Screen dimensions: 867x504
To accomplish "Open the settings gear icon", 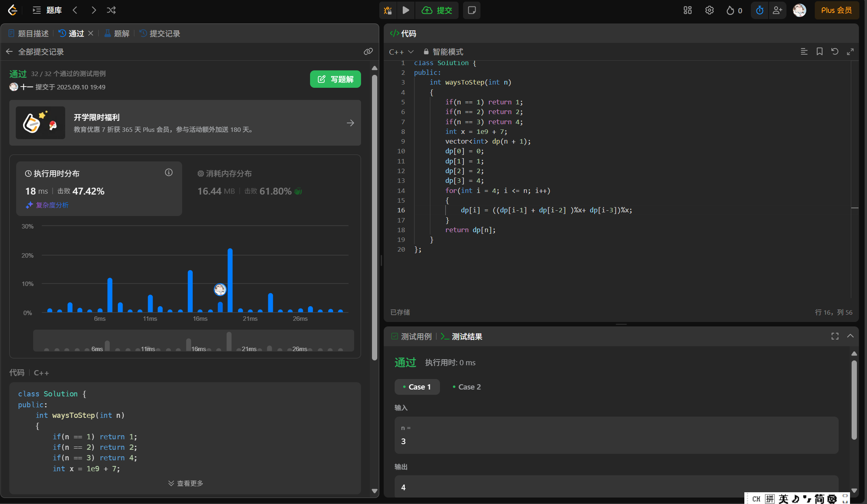I will click(x=709, y=11).
